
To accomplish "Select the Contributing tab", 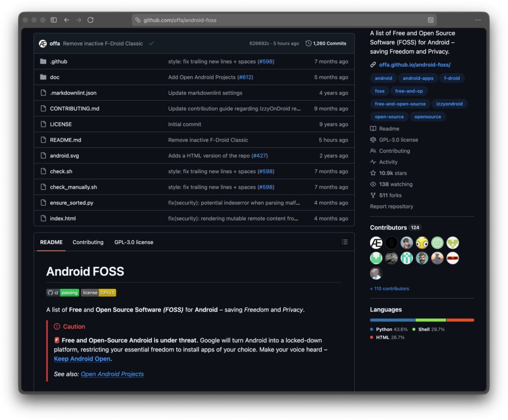I will pos(88,242).
